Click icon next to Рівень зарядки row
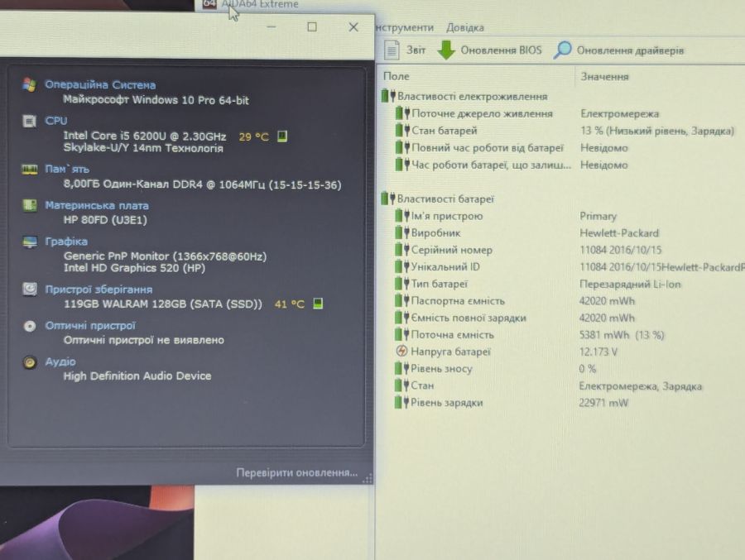 click(x=402, y=402)
